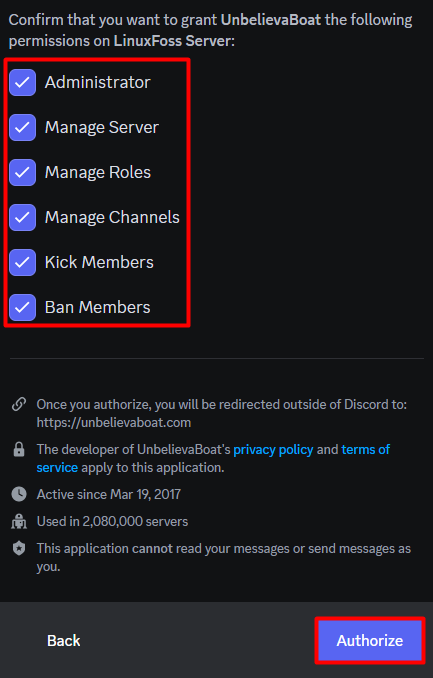Toggle the Manage Roles checkbox
This screenshot has height=678, width=433.
point(22,172)
